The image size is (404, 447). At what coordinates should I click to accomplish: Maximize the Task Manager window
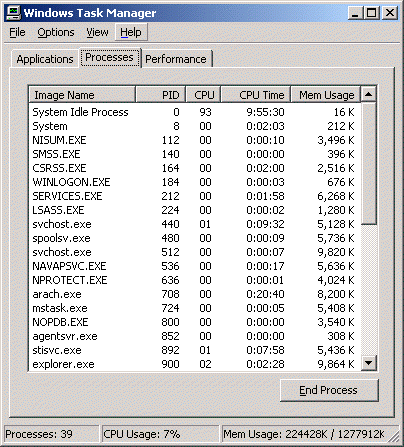point(371,13)
